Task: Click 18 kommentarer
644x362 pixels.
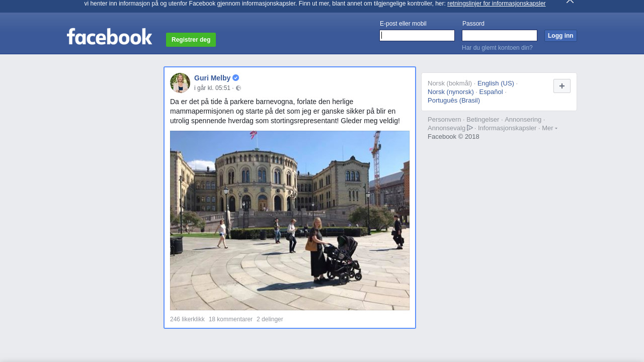Action: pos(230,319)
